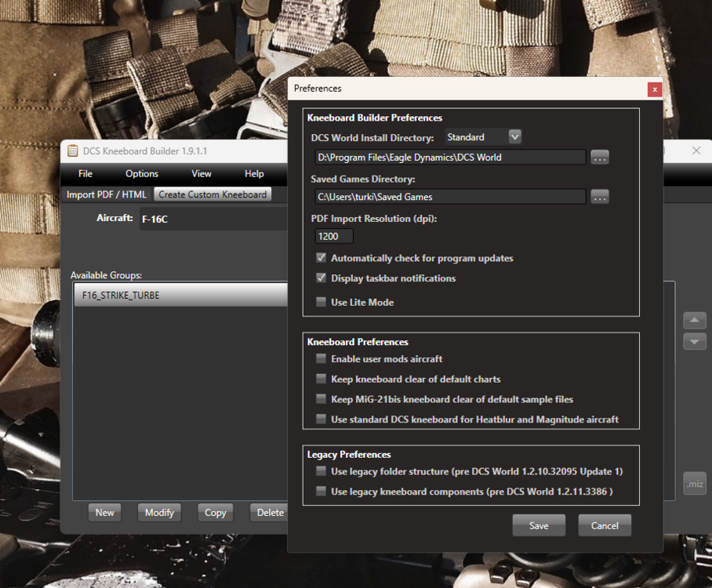The image size is (712, 588).
Task: Click the move group down arrow
Action: coord(695,341)
